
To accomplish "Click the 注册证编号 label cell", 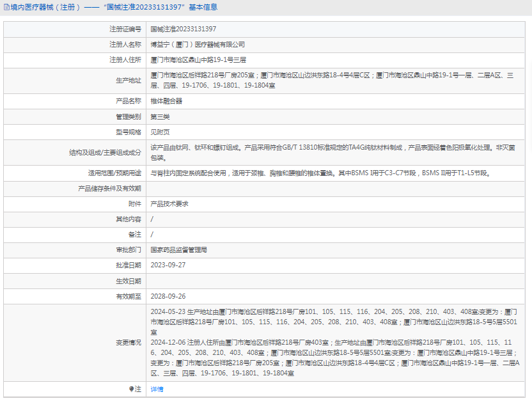I will pos(125,29).
